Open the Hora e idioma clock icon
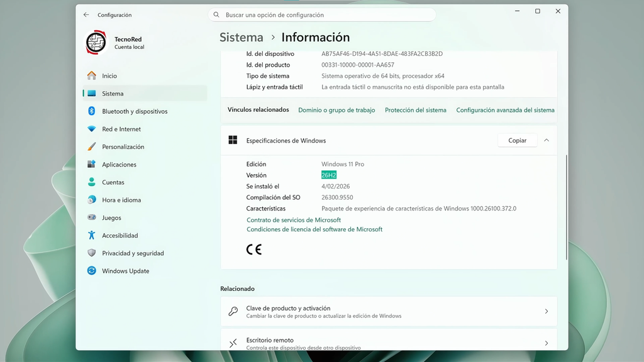The image size is (644, 362). point(92,199)
